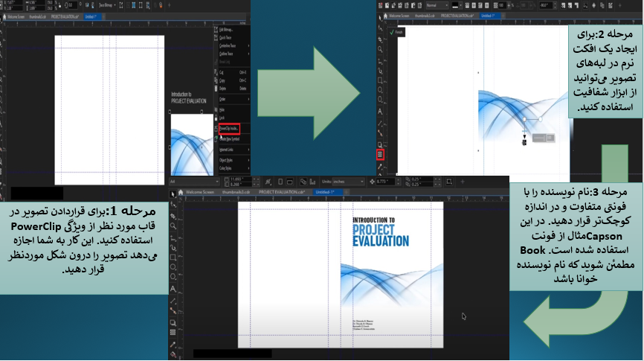Select Rectangle tool in step 3 toolbox
Image resolution: width=644 pixels, height=361 pixels.
pyautogui.click(x=173, y=258)
